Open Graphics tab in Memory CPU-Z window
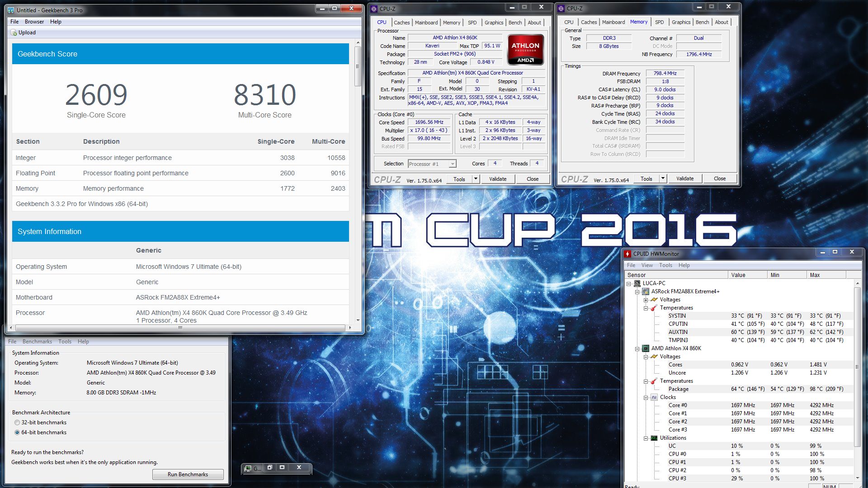This screenshot has height=488, width=868. pyautogui.click(x=681, y=22)
